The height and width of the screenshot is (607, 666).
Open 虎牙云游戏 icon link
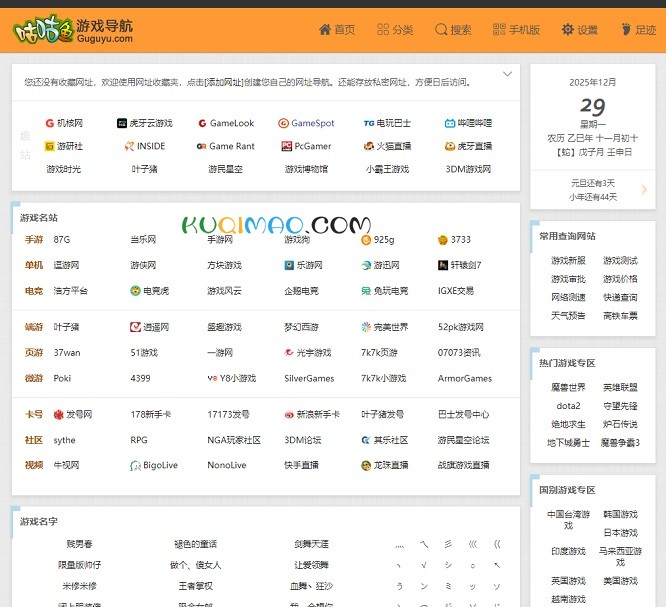click(145, 123)
